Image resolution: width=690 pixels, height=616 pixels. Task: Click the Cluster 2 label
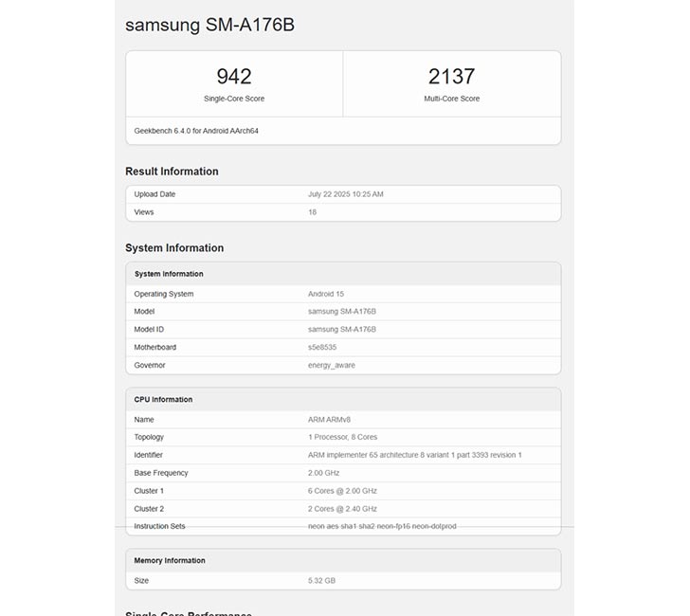(149, 509)
